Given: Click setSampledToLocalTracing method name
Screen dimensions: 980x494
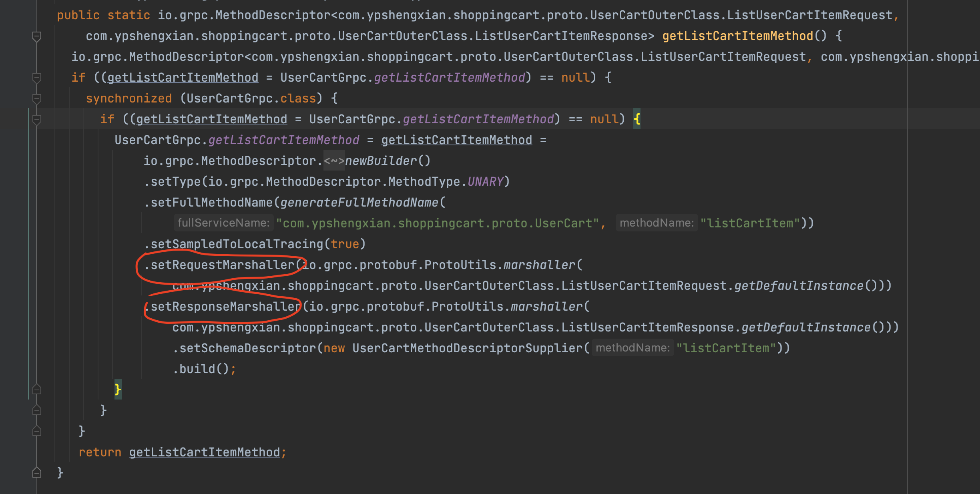Looking at the screenshot, I should point(237,244).
